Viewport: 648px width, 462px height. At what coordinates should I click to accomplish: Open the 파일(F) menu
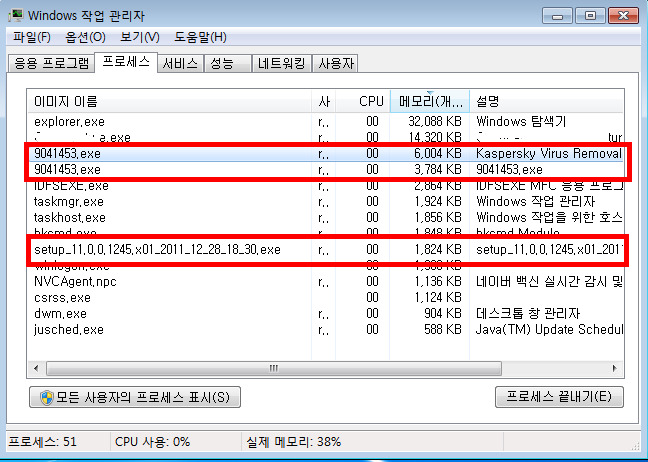[32, 38]
